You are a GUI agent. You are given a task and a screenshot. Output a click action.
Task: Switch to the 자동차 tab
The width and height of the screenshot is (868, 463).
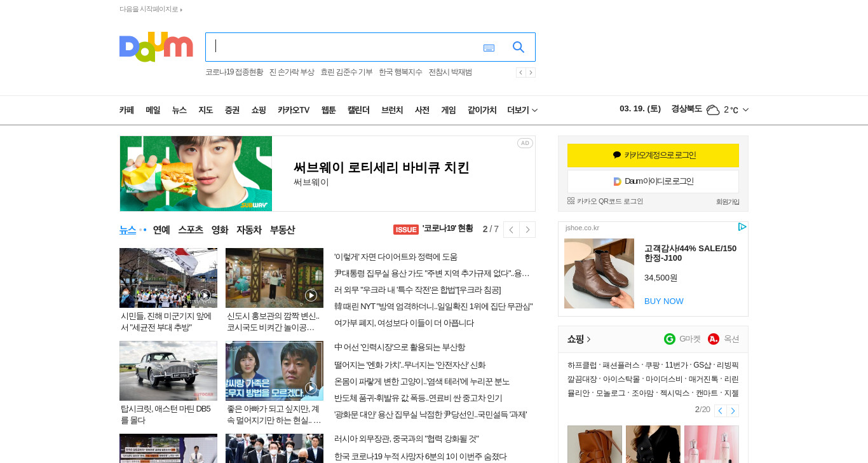pyautogui.click(x=249, y=230)
